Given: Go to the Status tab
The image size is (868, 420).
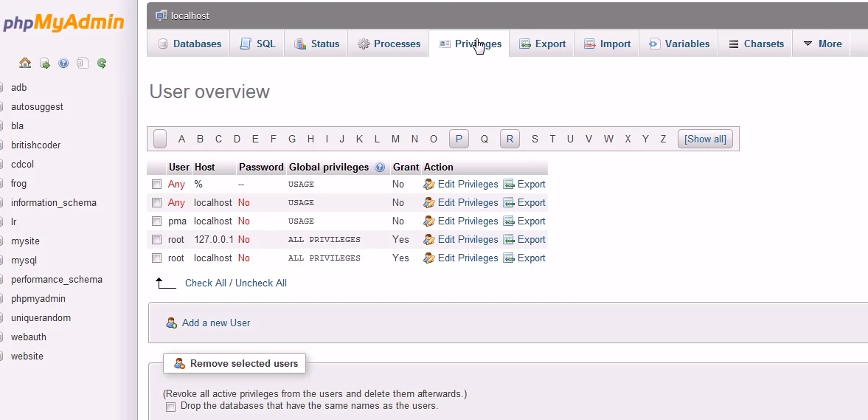Looking at the screenshot, I should click(316, 44).
